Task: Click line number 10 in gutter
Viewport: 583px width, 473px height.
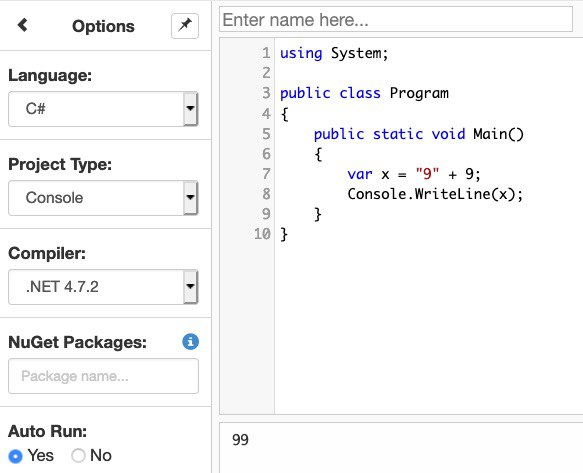Action: click(262, 234)
